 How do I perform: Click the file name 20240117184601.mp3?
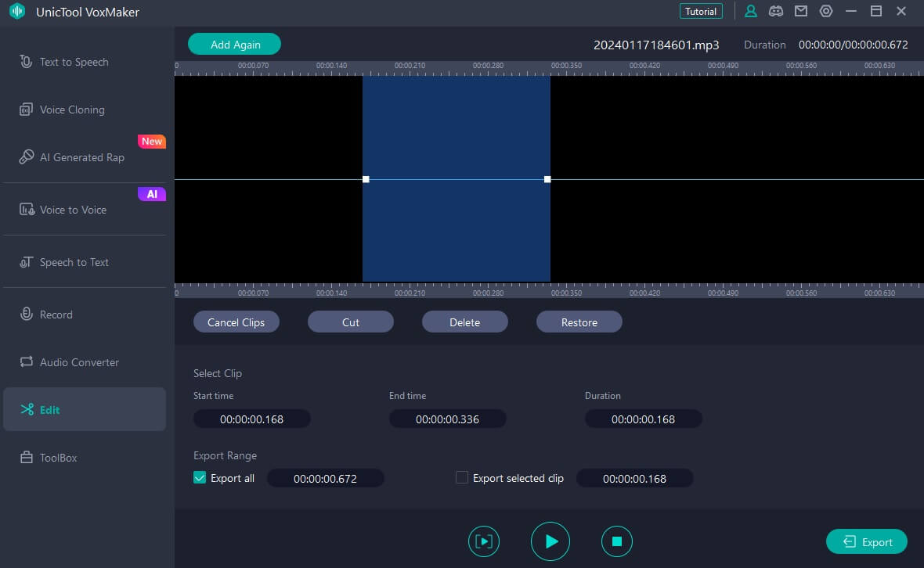[656, 45]
